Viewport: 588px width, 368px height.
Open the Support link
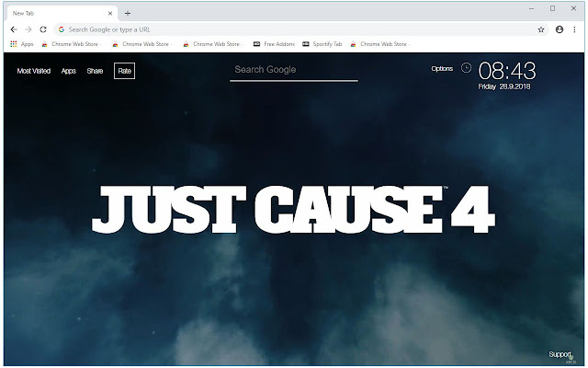click(x=560, y=354)
